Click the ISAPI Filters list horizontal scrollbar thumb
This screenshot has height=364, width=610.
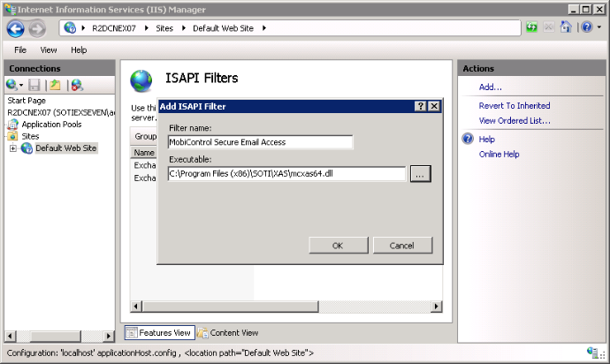coord(231,307)
